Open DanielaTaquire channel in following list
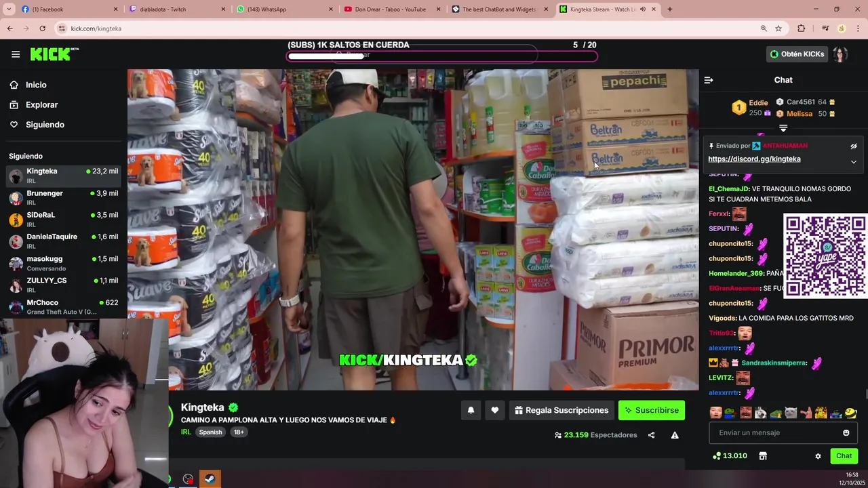 64,241
